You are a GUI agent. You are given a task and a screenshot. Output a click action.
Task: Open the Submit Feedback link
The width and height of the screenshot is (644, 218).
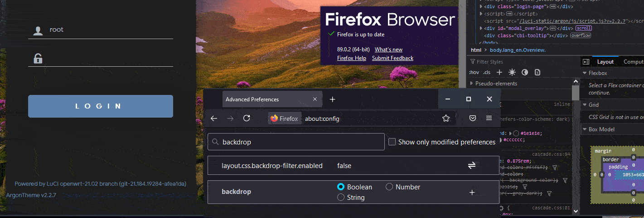392,58
